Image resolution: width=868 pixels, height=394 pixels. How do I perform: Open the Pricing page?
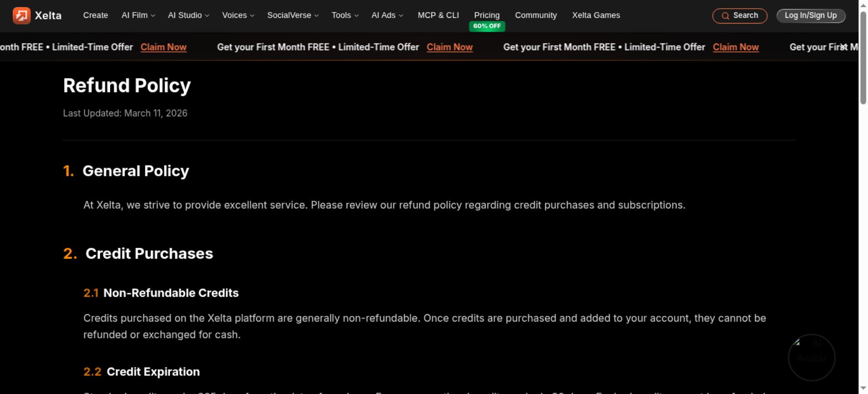[487, 15]
